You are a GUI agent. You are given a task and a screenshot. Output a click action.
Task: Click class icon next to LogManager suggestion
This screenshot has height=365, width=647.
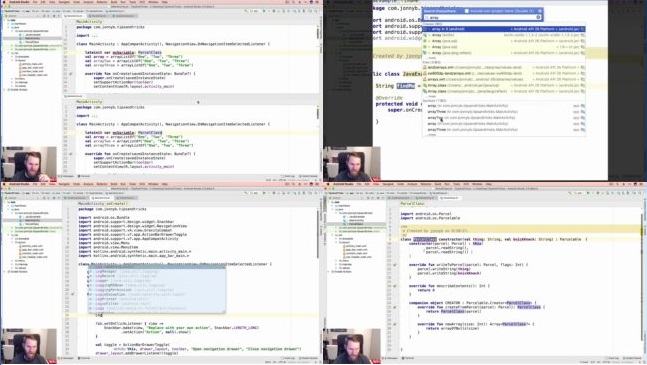click(x=91, y=272)
